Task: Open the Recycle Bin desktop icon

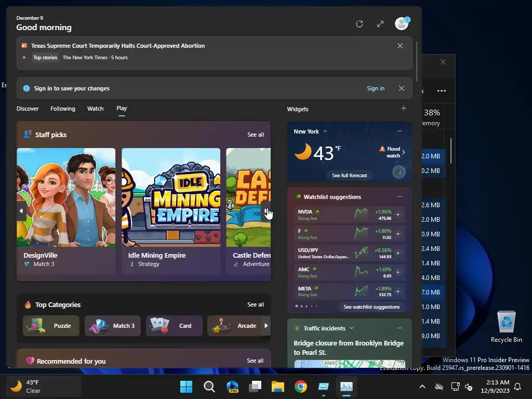Action: (506, 327)
